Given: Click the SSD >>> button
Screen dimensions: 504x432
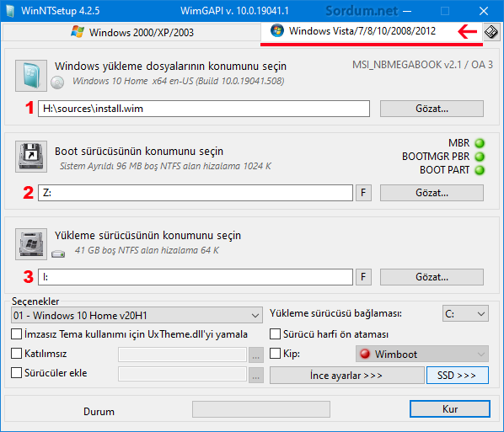Looking at the screenshot, I should pyautogui.click(x=458, y=375).
